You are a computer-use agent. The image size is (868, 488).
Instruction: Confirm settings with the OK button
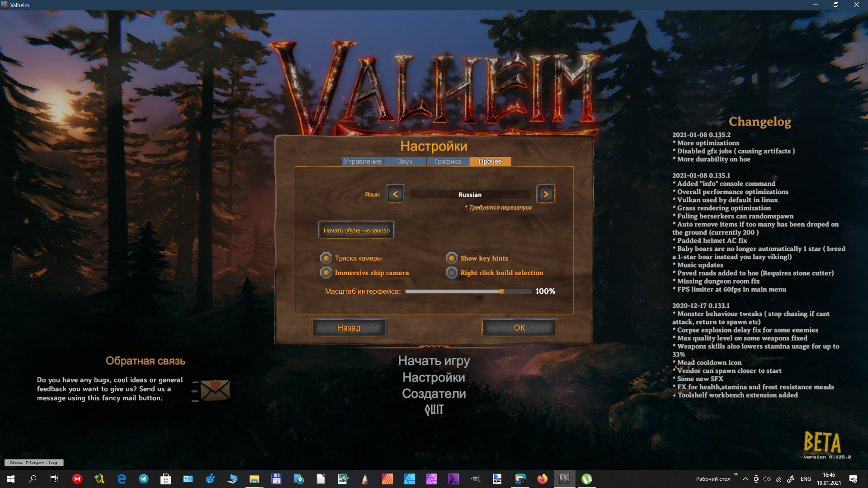pos(519,328)
